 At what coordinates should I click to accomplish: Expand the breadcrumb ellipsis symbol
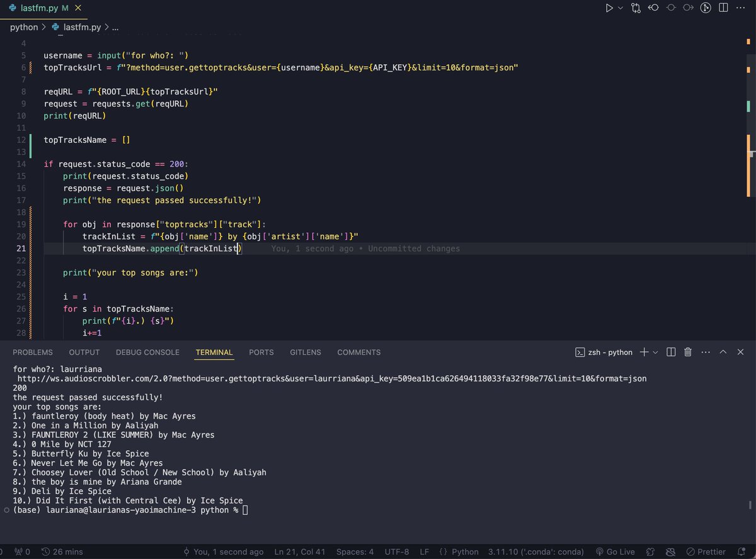click(x=115, y=28)
